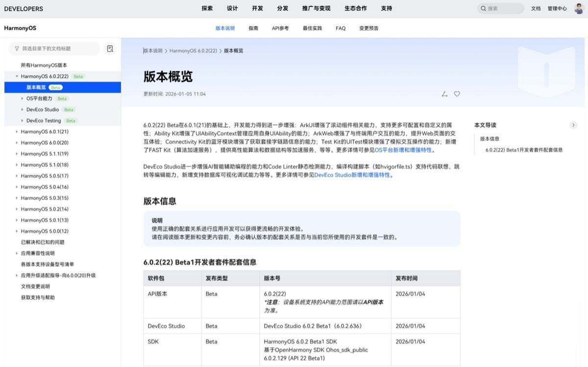Collapse the 本文导读 panel arrow

pyautogui.click(x=573, y=125)
